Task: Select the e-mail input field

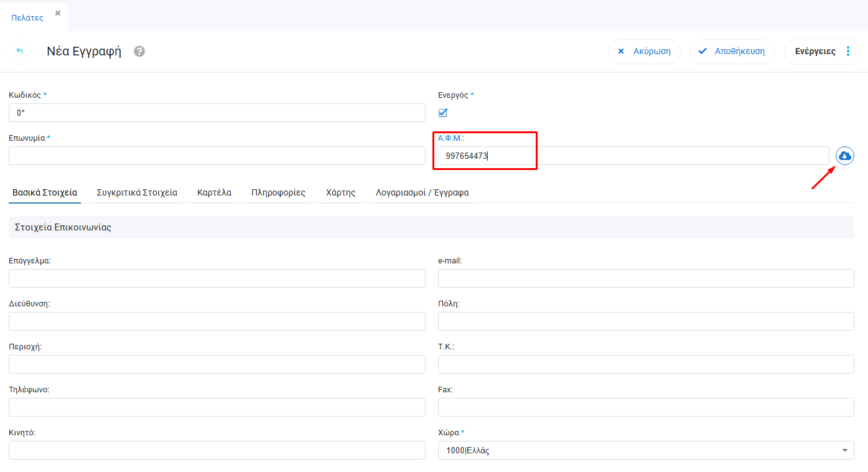Action: 645,278
